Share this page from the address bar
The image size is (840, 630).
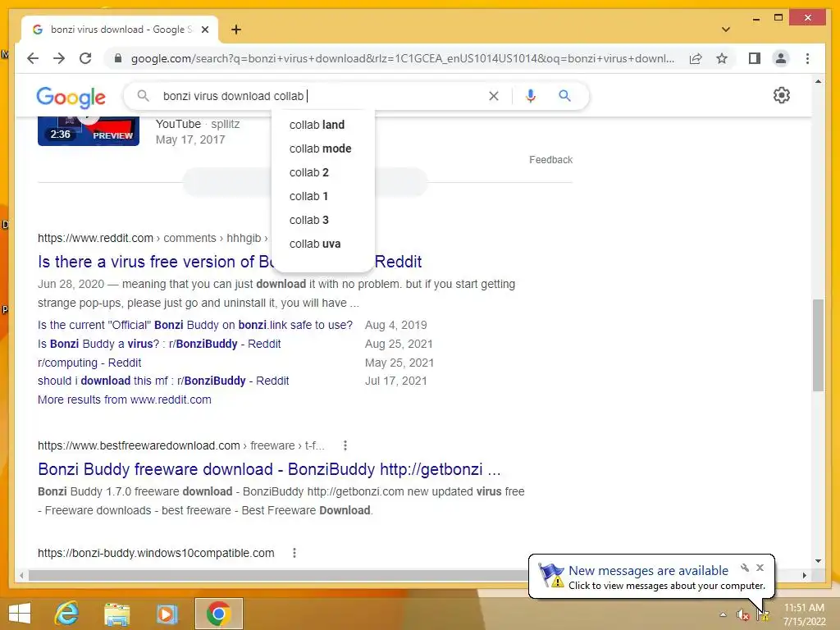tap(696, 58)
